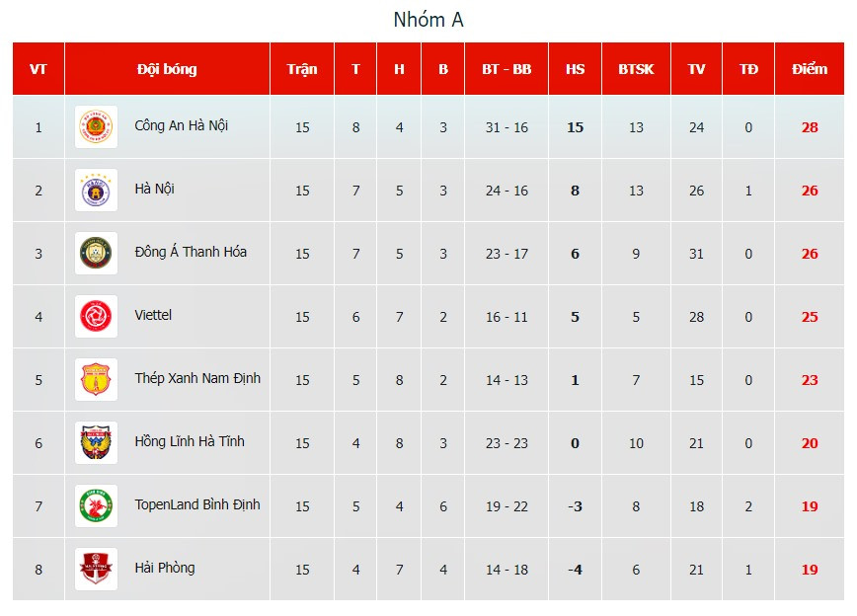
Task: Click the Hải Phòng club logo
Action: point(96,570)
